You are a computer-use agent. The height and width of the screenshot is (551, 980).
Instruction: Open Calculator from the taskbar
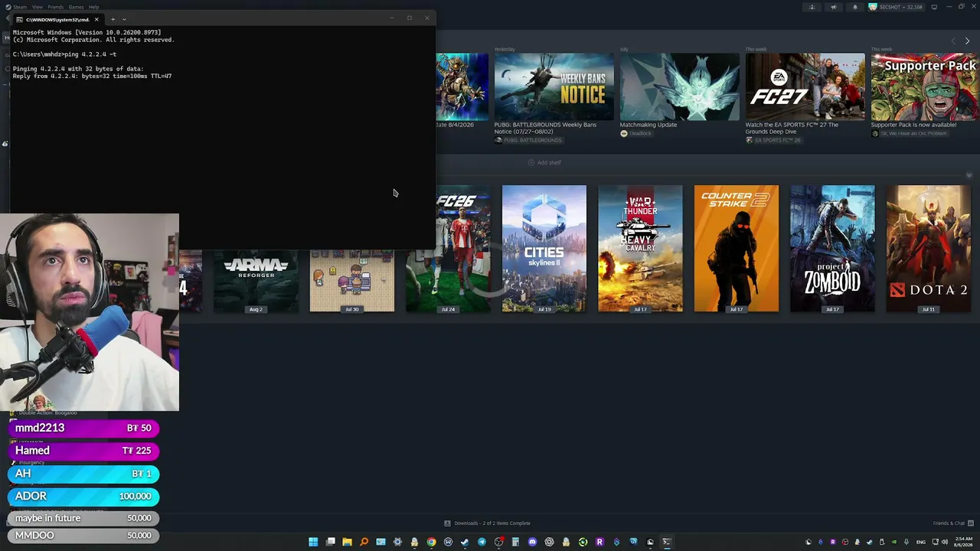515,542
